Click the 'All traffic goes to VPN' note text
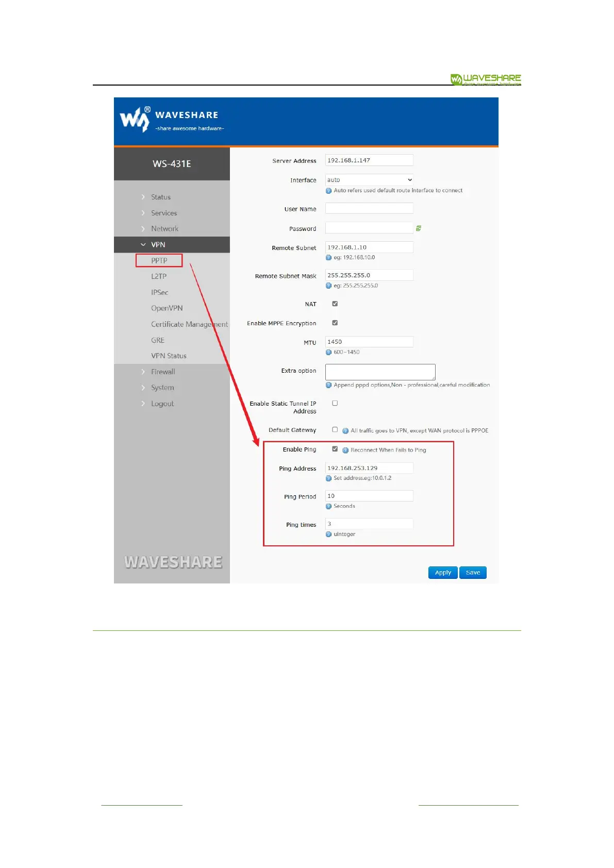This screenshot has width=614, height=868. 419,431
